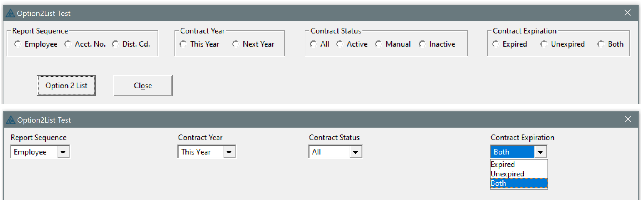Viewport: 644px width, 203px height.
Task: Select the Inactive radio button
Action: (422, 44)
